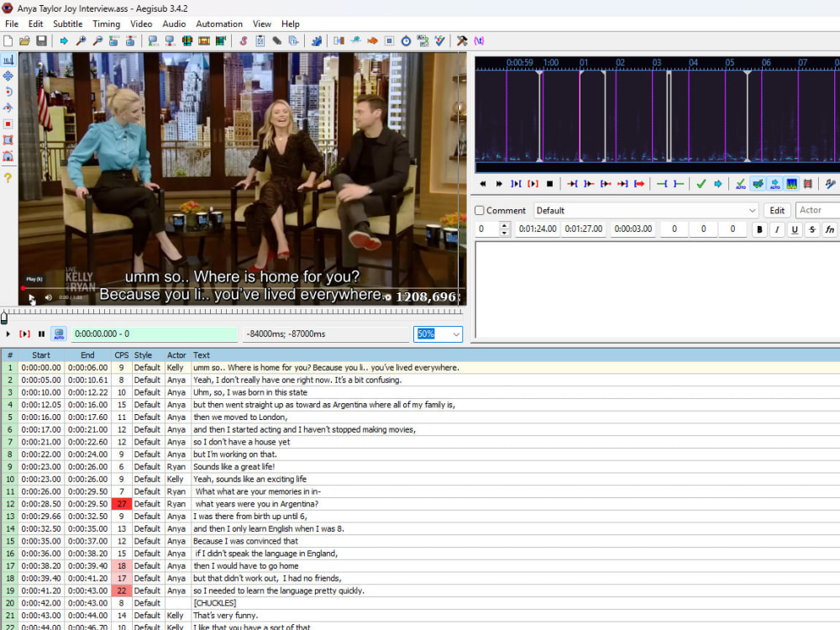Click the duration field 0:00:03.00
Image resolution: width=840 pixels, height=630 pixels.
point(633,228)
